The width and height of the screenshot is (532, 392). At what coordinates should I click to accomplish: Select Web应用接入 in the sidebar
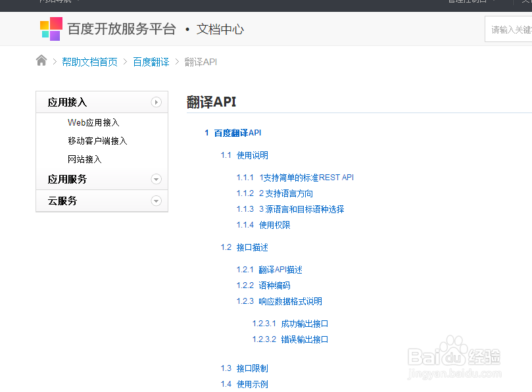point(93,122)
